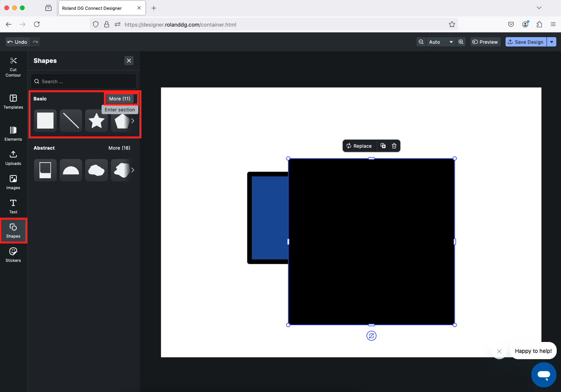Zoom out with magnifier minus icon

[421, 42]
